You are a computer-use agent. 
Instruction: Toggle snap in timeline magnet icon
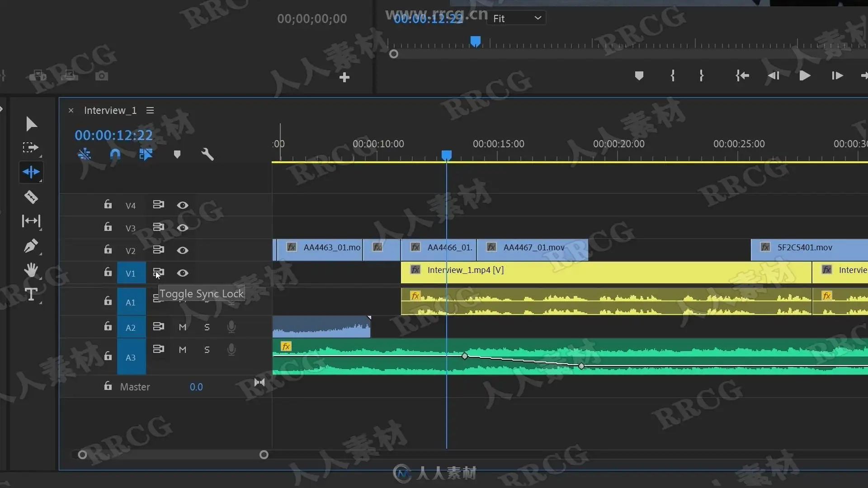coord(115,155)
